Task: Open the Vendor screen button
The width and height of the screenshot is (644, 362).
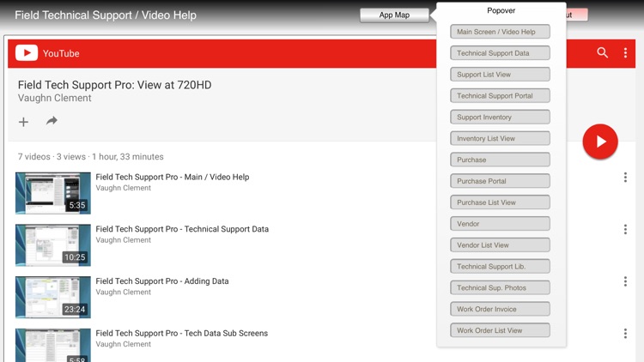Action: [500, 224]
